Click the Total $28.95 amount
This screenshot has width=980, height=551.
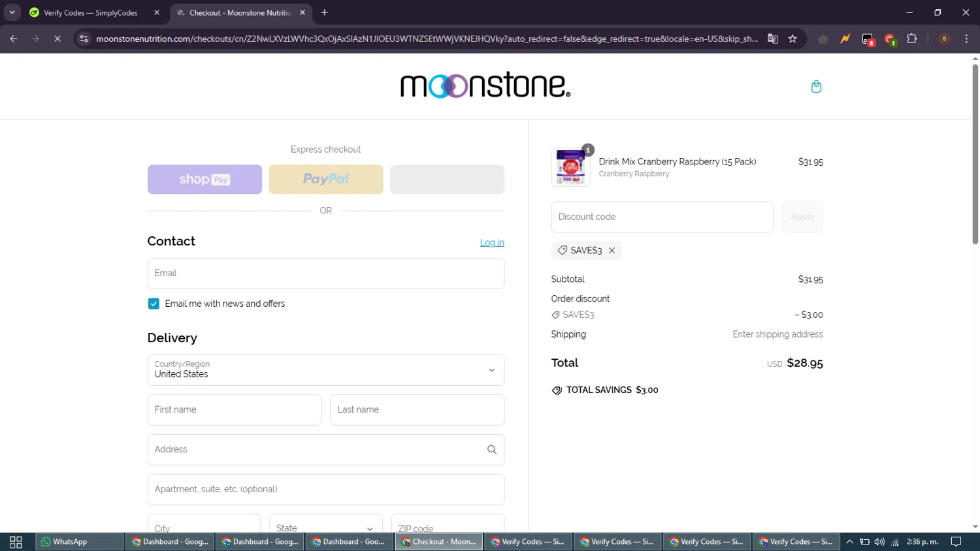coord(805,363)
